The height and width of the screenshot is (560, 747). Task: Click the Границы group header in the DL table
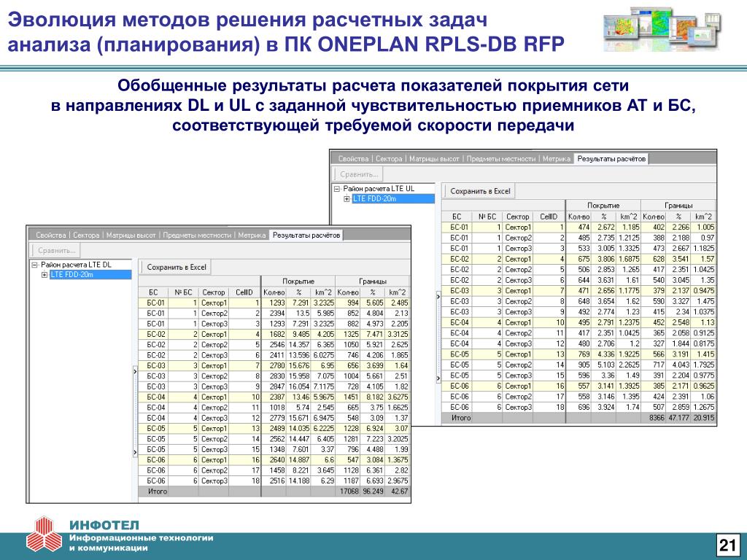point(373,281)
